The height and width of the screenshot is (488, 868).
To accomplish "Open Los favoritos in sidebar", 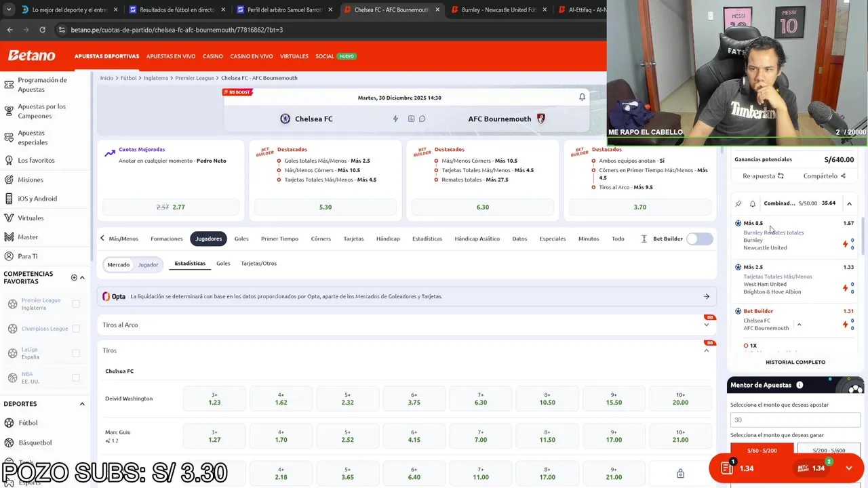I will pyautogui.click(x=36, y=161).
